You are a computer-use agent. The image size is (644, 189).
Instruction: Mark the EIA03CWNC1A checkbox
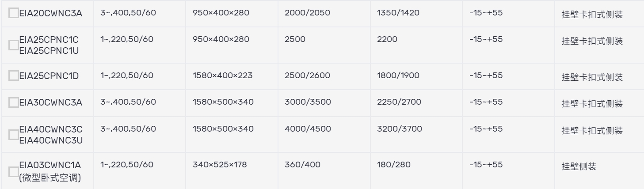(14, 170)
